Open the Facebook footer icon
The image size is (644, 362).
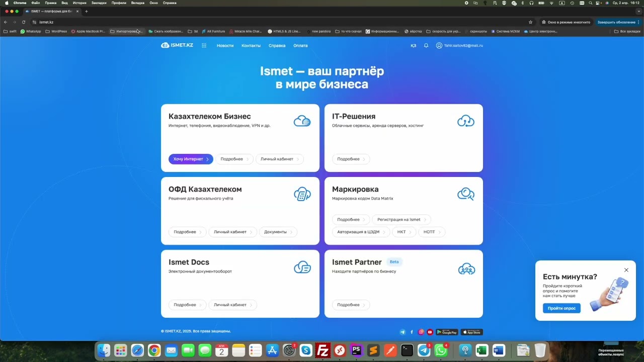tap(412, 332)
